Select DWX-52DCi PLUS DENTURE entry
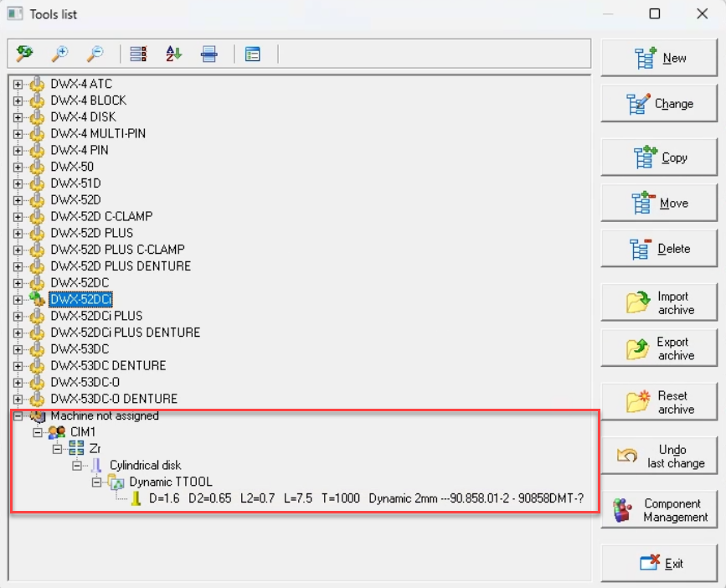The image size is (726, 588). [126, 333]
